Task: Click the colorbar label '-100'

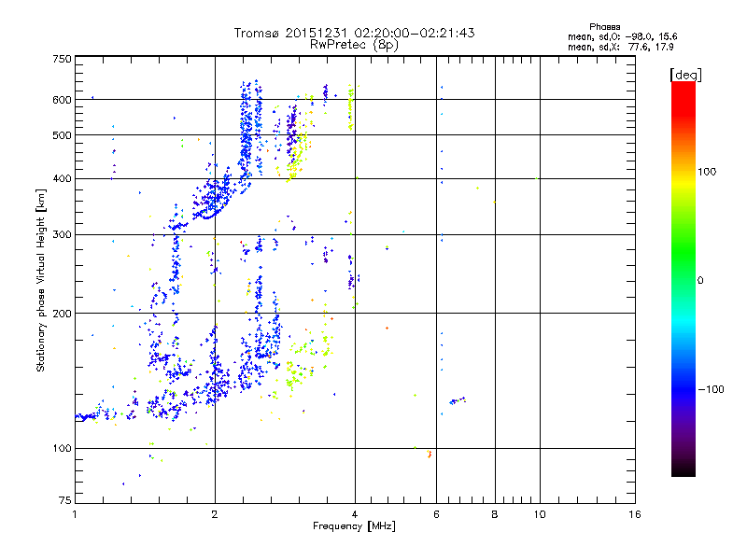Action: pos(711,389)
